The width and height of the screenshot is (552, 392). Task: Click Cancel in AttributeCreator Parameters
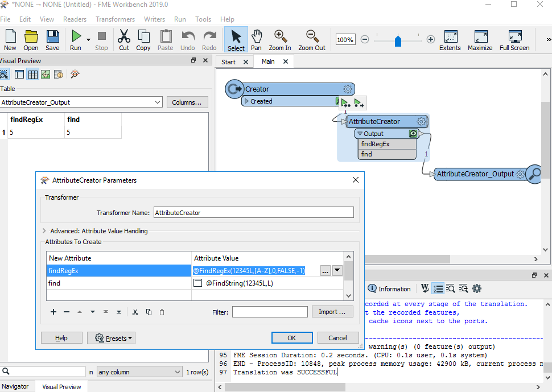[x=338, y=338]
